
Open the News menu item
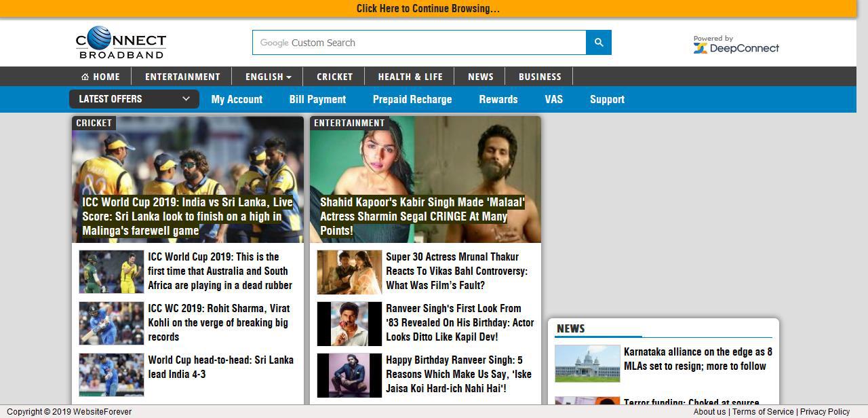coord(481,77)
